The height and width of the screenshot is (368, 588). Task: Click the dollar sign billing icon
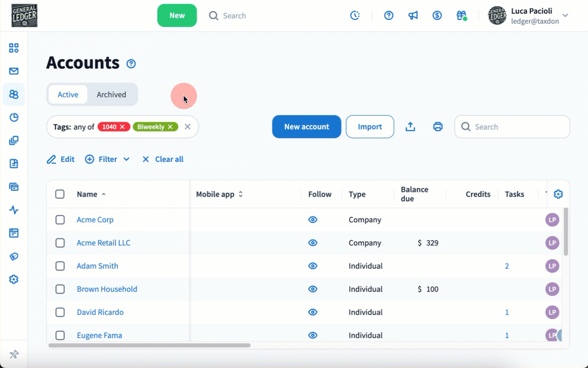(437, 16)
